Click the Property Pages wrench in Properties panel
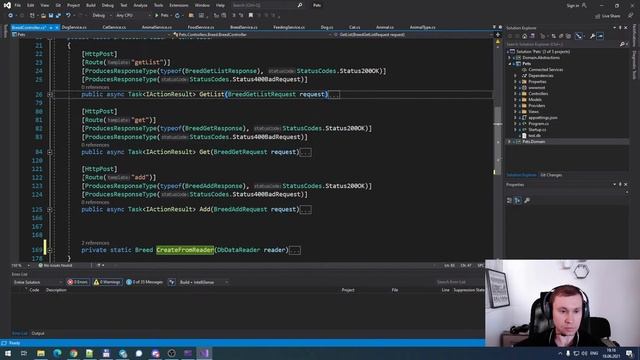The width and height of the screenshot is (640, 360). point(527,200)
